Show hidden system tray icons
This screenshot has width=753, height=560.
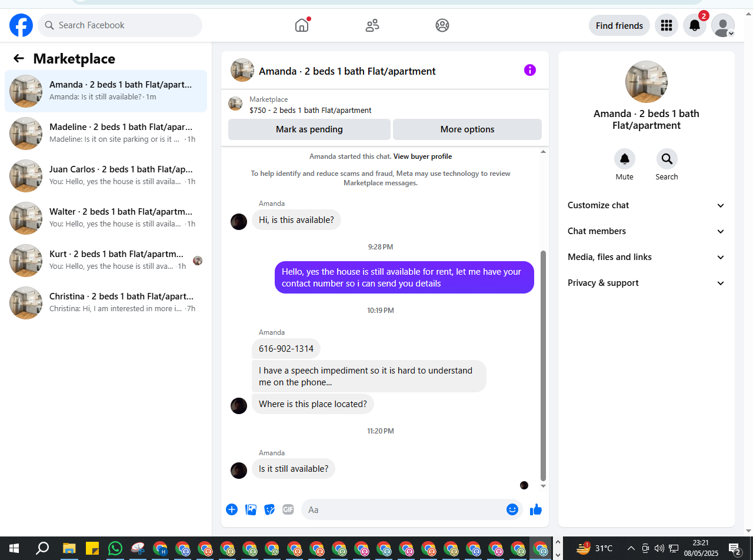pos(631,549)
